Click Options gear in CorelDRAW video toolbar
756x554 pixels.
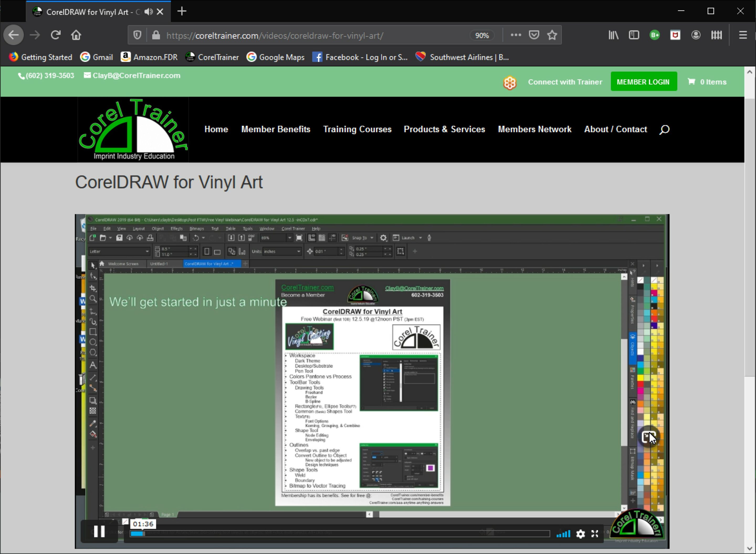(383, 238)
